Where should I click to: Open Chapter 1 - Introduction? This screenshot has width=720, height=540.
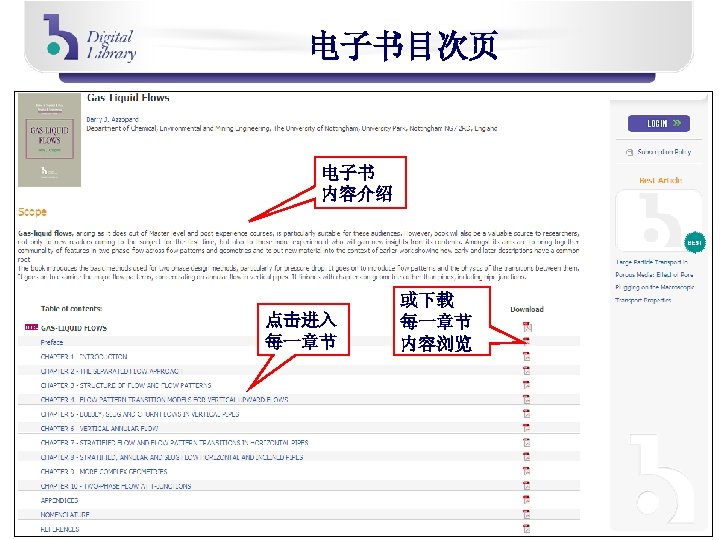click(84, 356)
